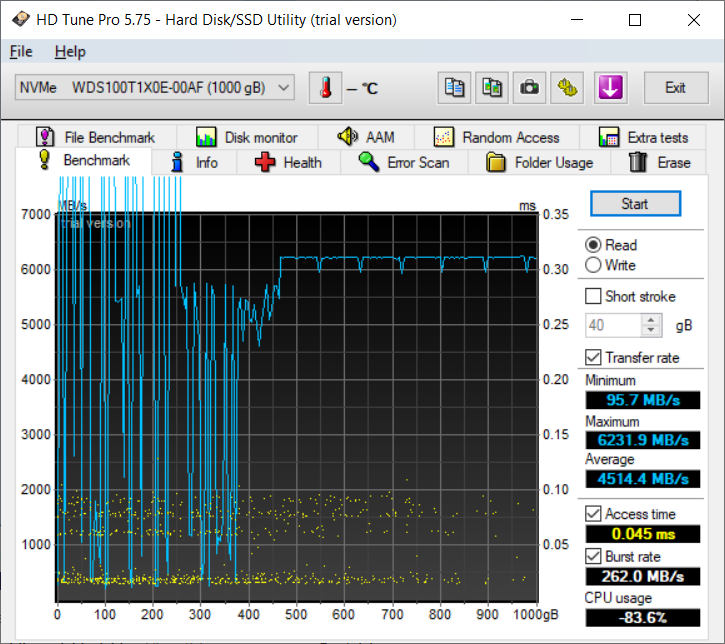Image resolution: width=725 pixels, height=644 pixels.
Task: Switch to the Info tab
Action: 195,162
